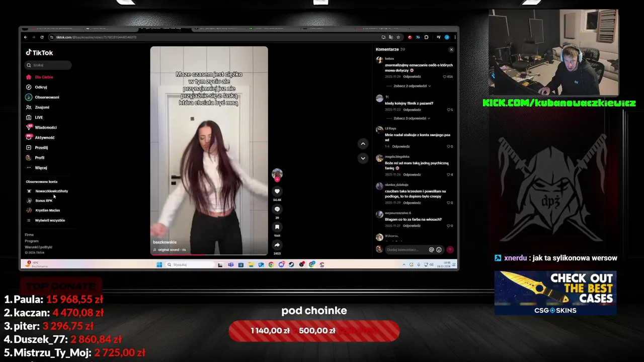Go to Obserwowani in the sidebar
Viewport: 644px width, 362px height.
click(43, 97)
